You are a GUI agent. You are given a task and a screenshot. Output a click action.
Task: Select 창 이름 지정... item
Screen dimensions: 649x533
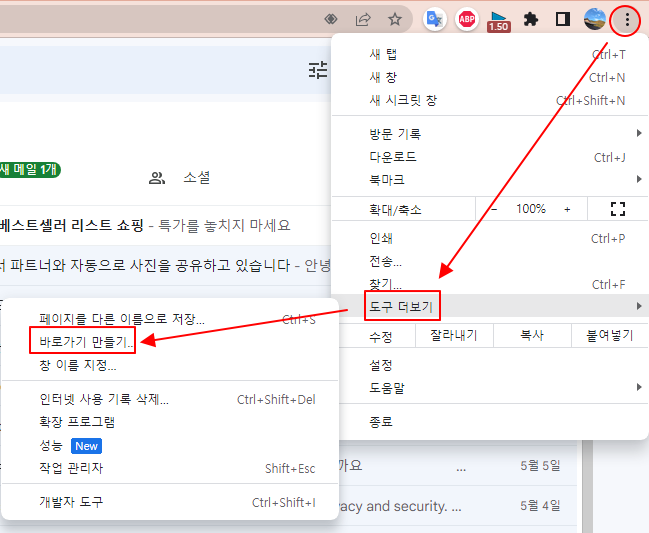coord(170,365)
